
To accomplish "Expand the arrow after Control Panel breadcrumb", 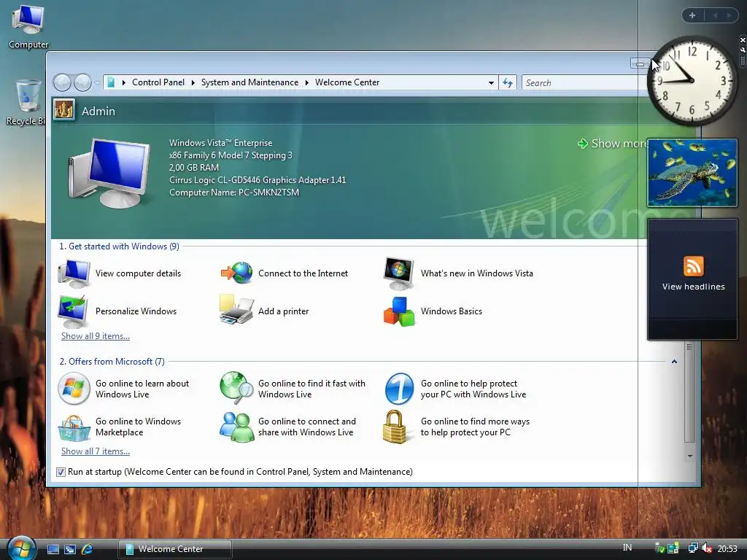I will click(193, 83).
